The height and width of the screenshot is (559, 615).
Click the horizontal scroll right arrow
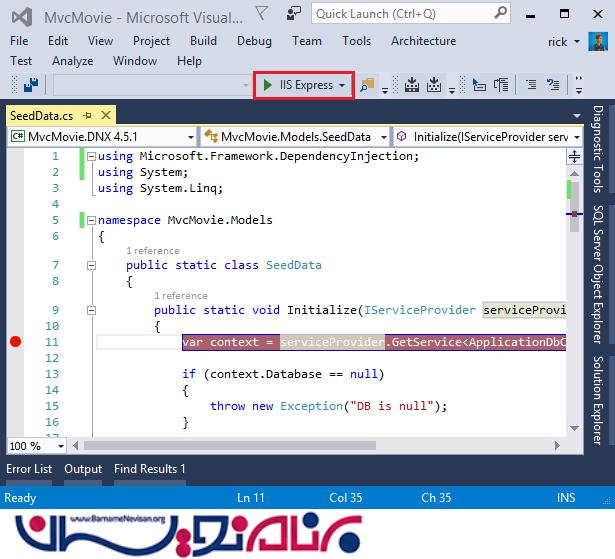point(557,446)
